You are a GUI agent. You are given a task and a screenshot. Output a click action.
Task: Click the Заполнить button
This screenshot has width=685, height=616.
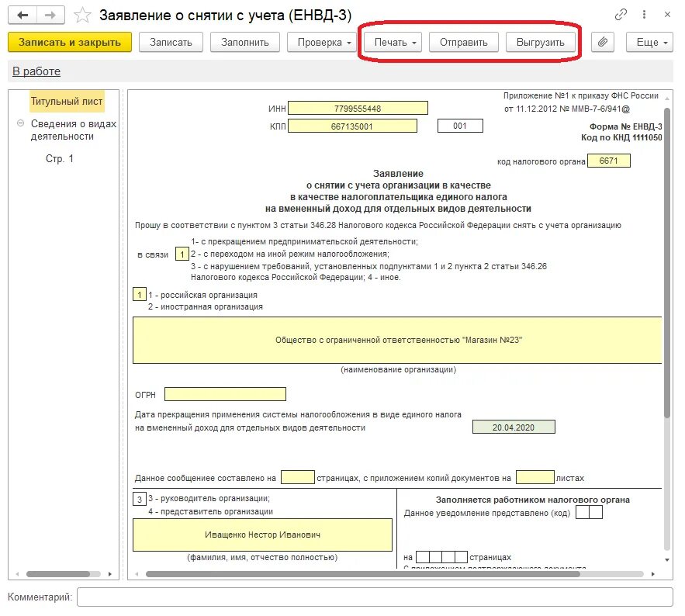click(244, 42)
